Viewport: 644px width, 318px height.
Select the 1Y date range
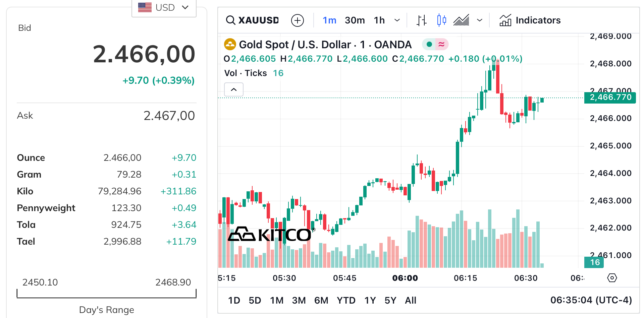pos(370,300)
